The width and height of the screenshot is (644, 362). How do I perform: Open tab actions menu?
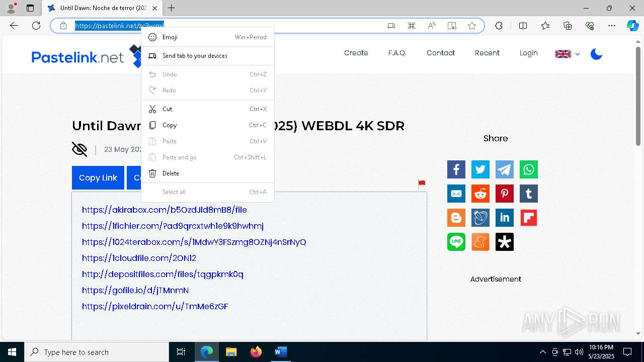click(x=30, y=8)
